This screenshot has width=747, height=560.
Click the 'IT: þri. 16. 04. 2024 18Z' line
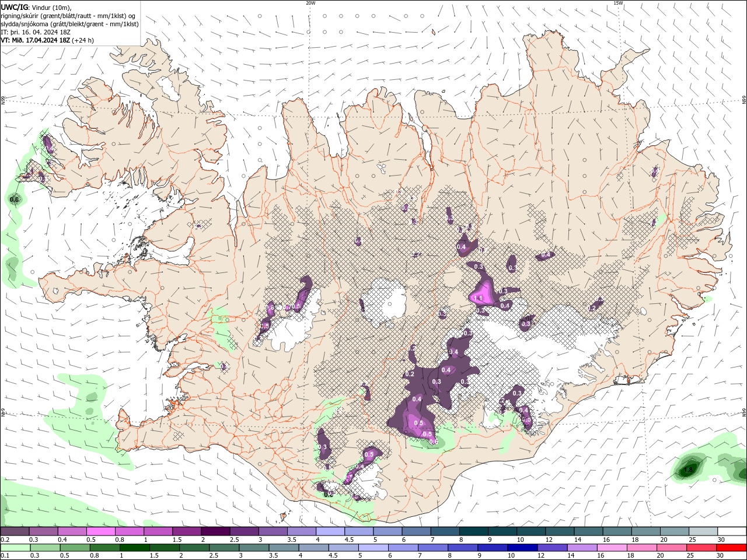point(36,32)
